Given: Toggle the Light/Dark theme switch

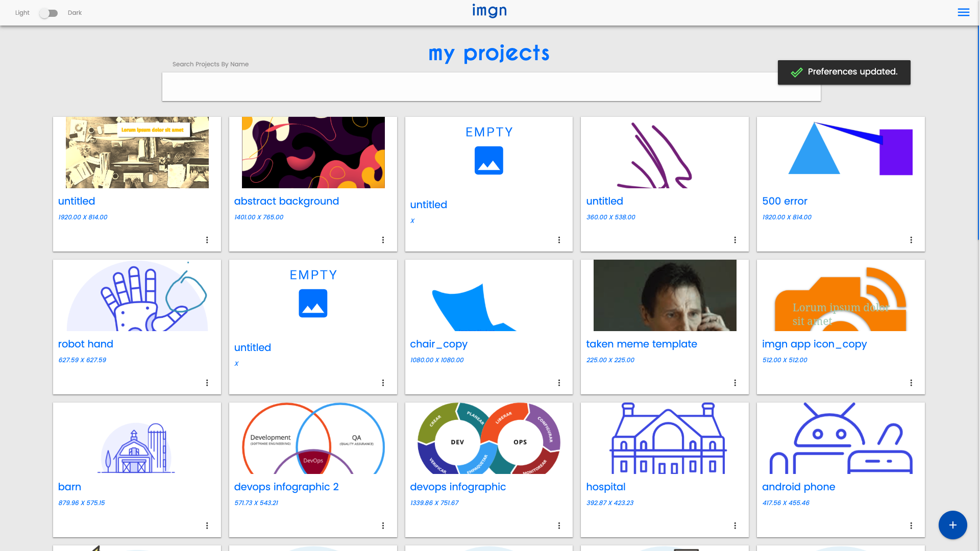Looking at the screenshot, I should (x=49, y=13).
